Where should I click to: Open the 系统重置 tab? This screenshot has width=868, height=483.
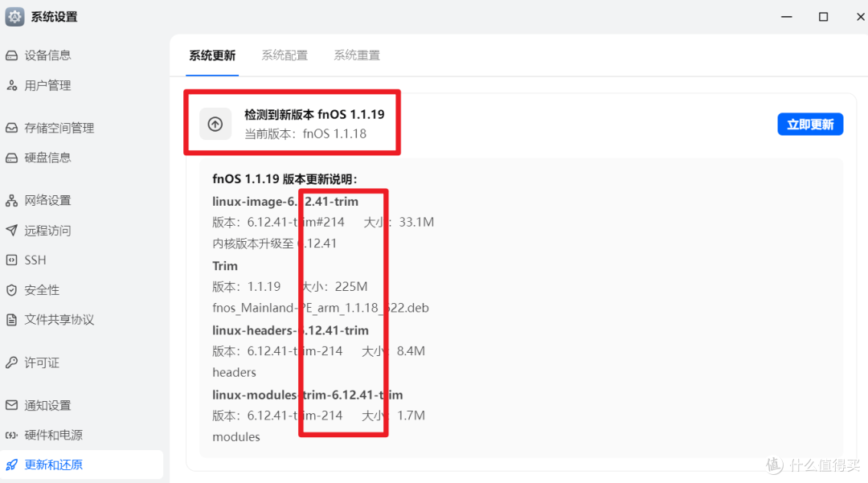click(357, 55)
